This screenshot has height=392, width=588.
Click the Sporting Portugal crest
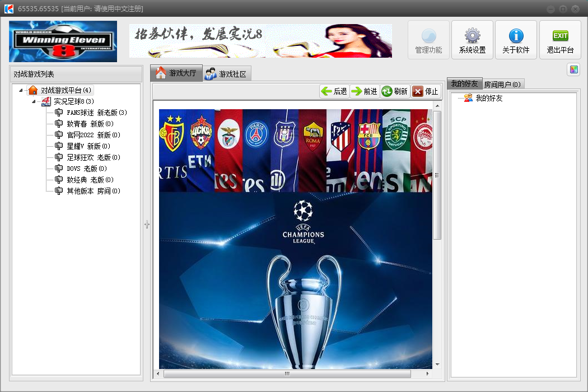(x=396, y=132)
